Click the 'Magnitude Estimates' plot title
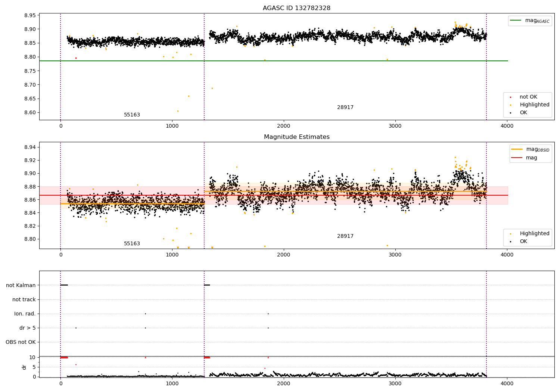This screenshot has width=560, height=392. (296, 137)
